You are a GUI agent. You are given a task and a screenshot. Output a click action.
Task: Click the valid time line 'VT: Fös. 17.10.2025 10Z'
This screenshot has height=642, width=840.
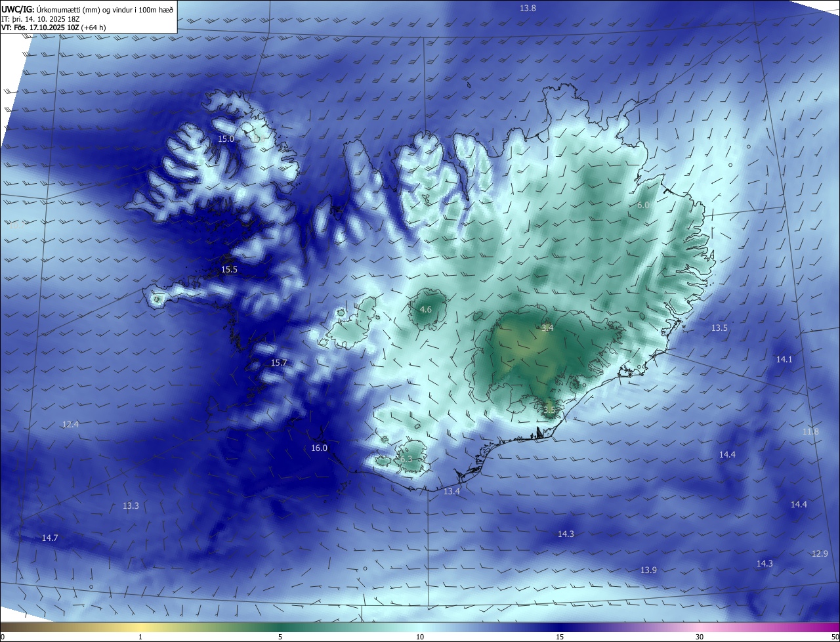coord(41,28)
